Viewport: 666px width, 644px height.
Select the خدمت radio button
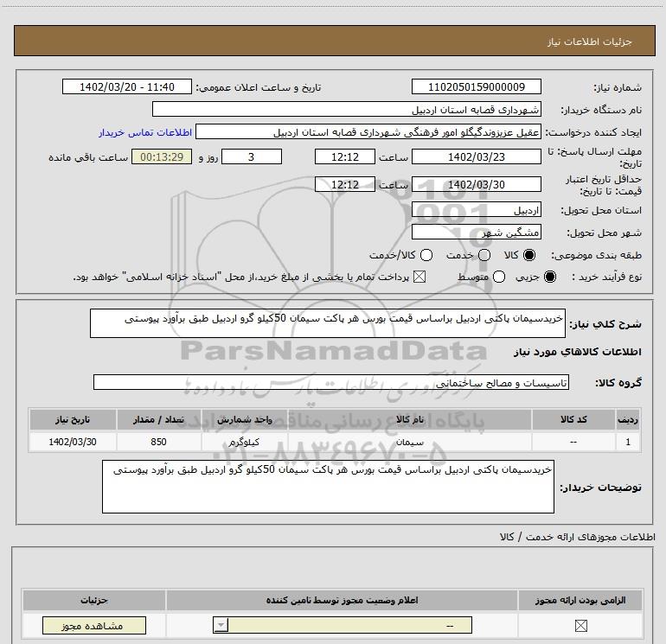point(484,255)
